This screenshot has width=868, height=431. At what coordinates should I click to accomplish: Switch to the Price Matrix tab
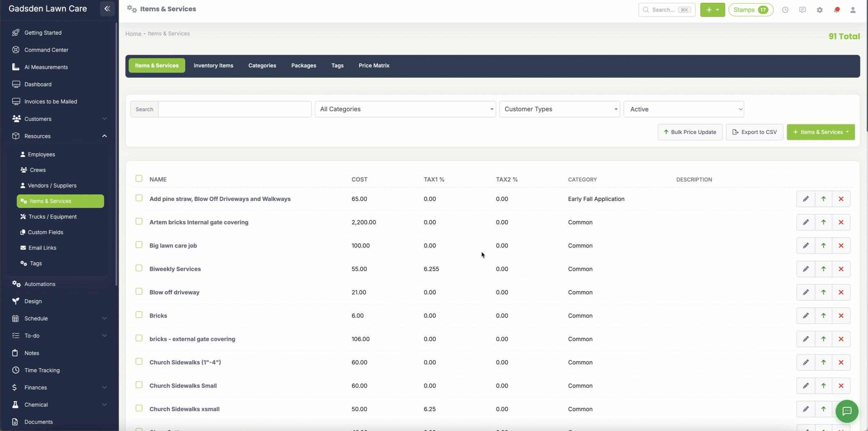[374, 66]
